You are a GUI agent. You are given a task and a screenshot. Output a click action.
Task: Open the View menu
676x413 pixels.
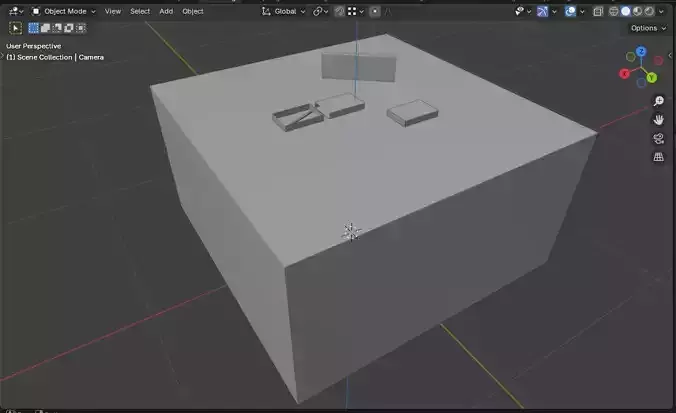(113, 11)
